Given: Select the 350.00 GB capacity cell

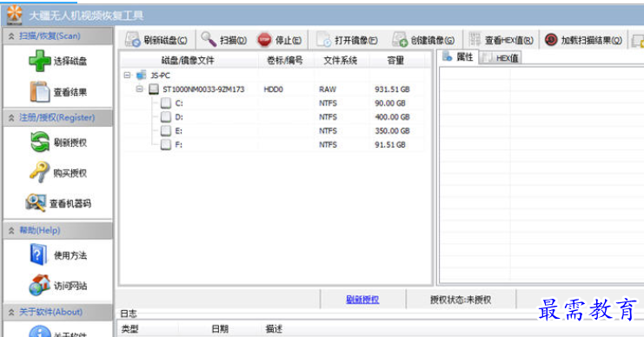Looking at the screenshot, I should (392, 131).
